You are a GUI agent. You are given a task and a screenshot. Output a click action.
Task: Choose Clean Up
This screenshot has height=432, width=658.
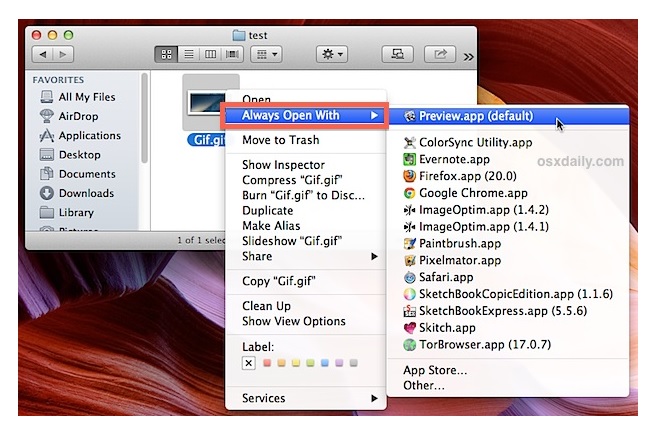coord(306,306)
